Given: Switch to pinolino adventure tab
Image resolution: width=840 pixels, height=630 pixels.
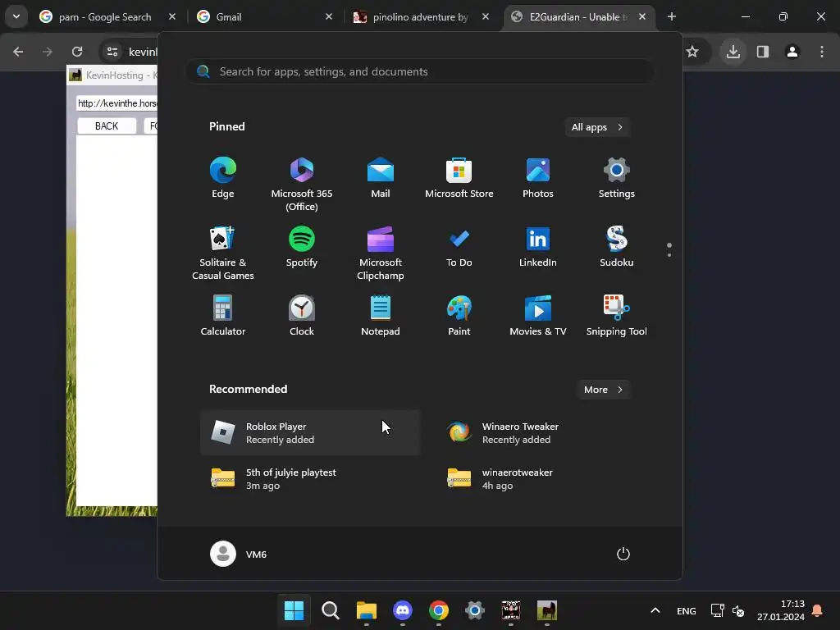Looking at the screenshot, I should click(x=421, y=17).
